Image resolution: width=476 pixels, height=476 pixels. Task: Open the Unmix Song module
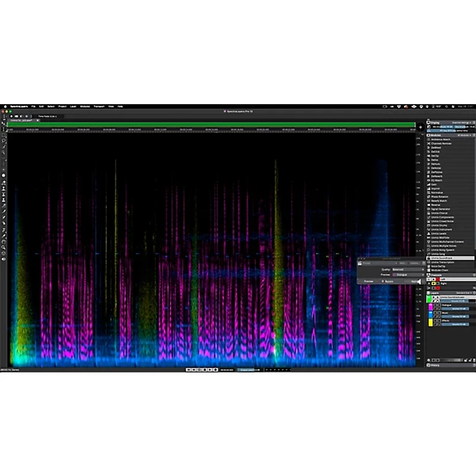447,253
